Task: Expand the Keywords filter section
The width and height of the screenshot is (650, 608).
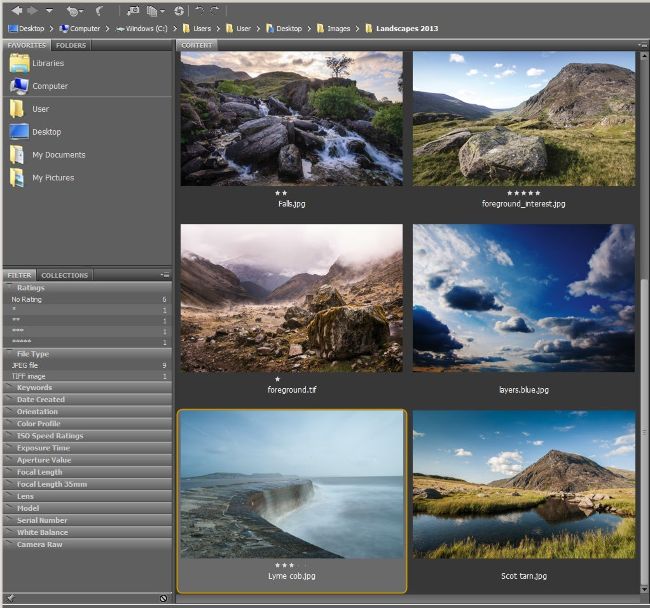Action: click(x=34, y=388)
